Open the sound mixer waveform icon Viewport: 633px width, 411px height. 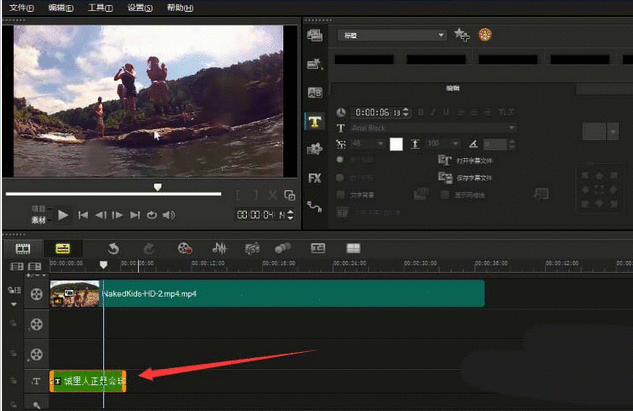(219, 248)
